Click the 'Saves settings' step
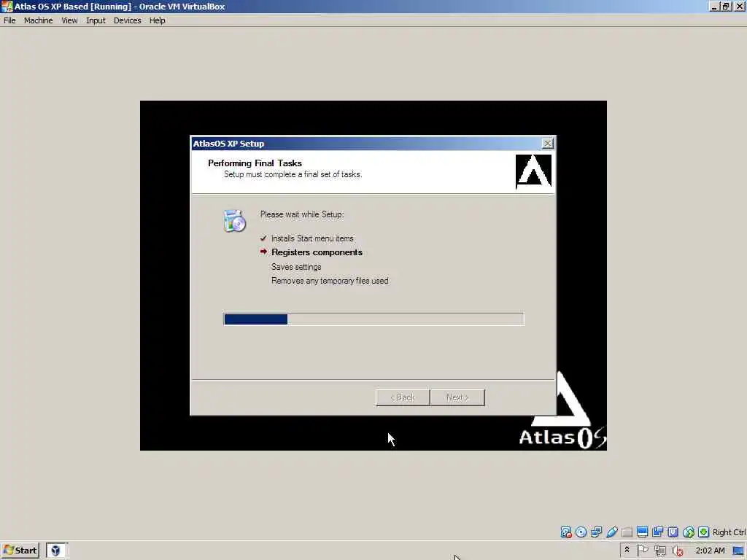Viewport: 747px width, 560px height. pos(296,267)
